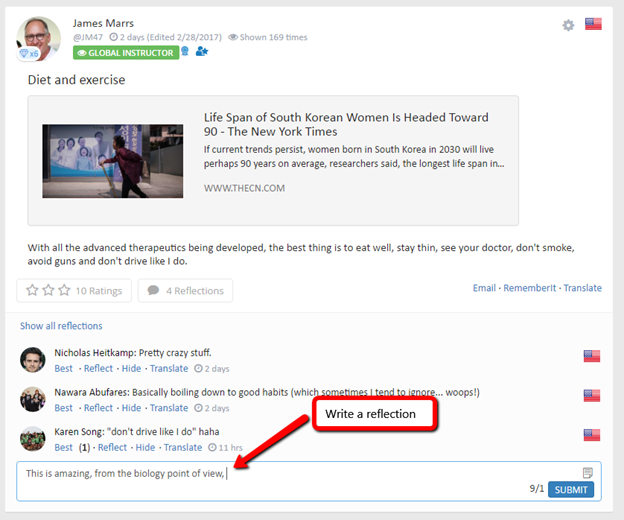Open James Marrs profile name
Image resolution: width=624 pixels, height=520 pixels.
pyautogui.click(x=103, y=23)
